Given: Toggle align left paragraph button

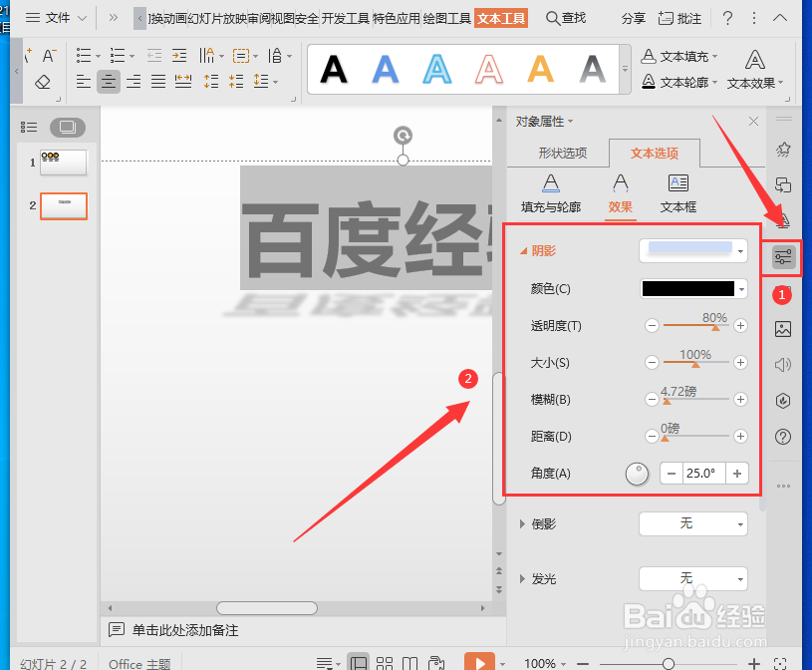Looking at the screenshot, I should [84, 81].
